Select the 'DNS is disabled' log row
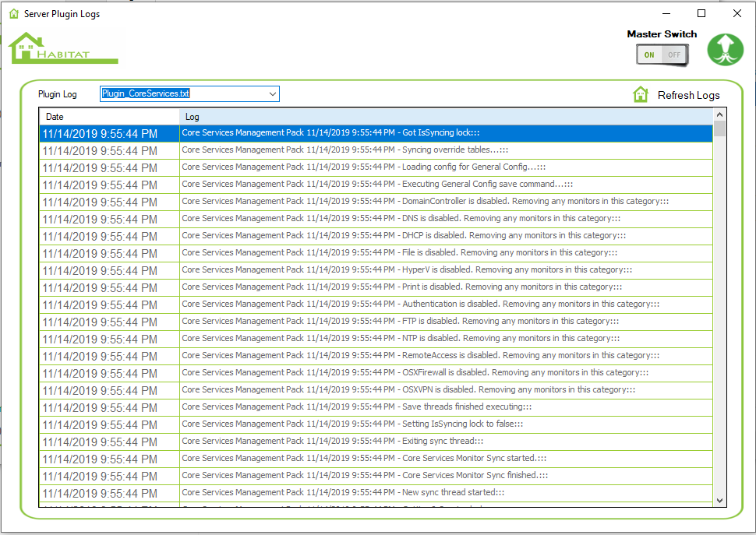This screenshot has height=535, width=756. (x=390, y=218)
